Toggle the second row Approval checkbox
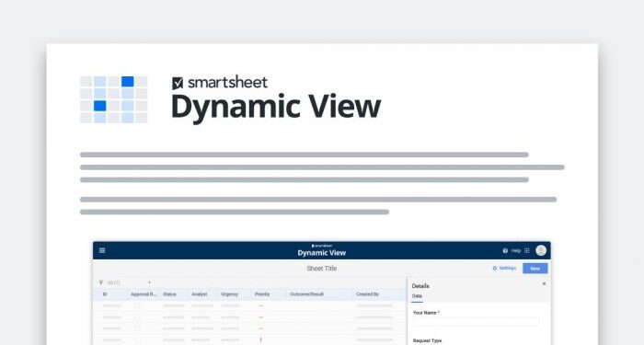The image size is (644, 345). click(137, 317)
